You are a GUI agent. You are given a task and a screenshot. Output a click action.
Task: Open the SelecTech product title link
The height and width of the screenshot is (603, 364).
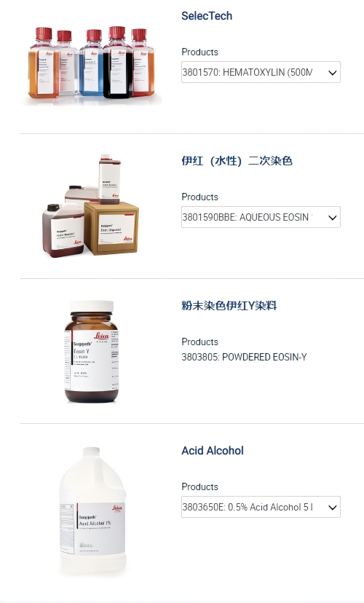pos(207,16)
